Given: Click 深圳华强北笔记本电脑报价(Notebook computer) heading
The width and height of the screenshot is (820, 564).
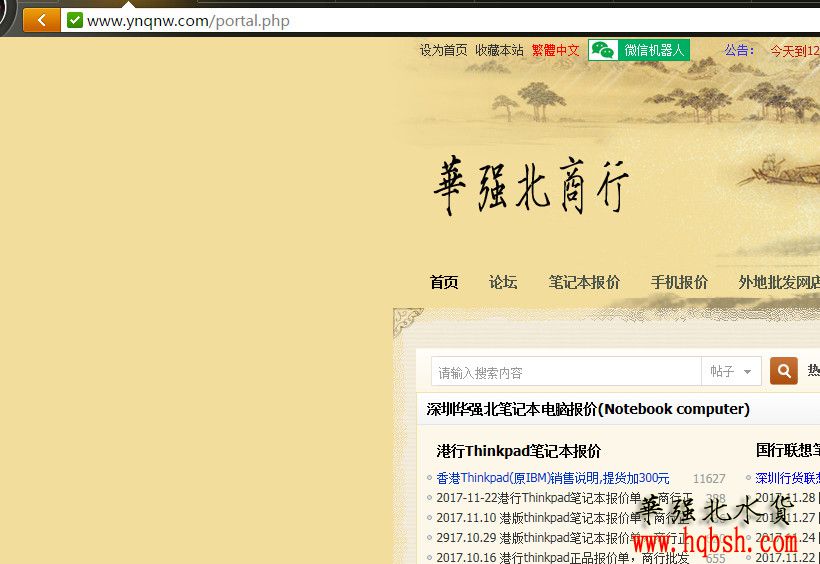Looking at the screenshot, I should (x=588, y=409).
